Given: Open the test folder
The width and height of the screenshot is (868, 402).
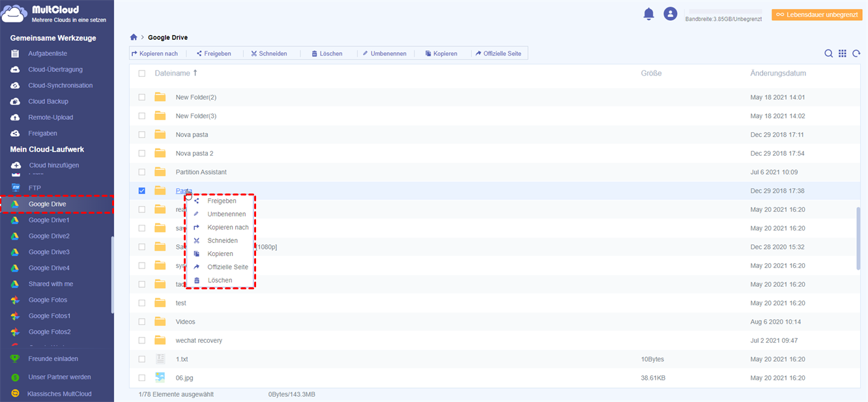Looking at the screenshot, I should [181, 303].
